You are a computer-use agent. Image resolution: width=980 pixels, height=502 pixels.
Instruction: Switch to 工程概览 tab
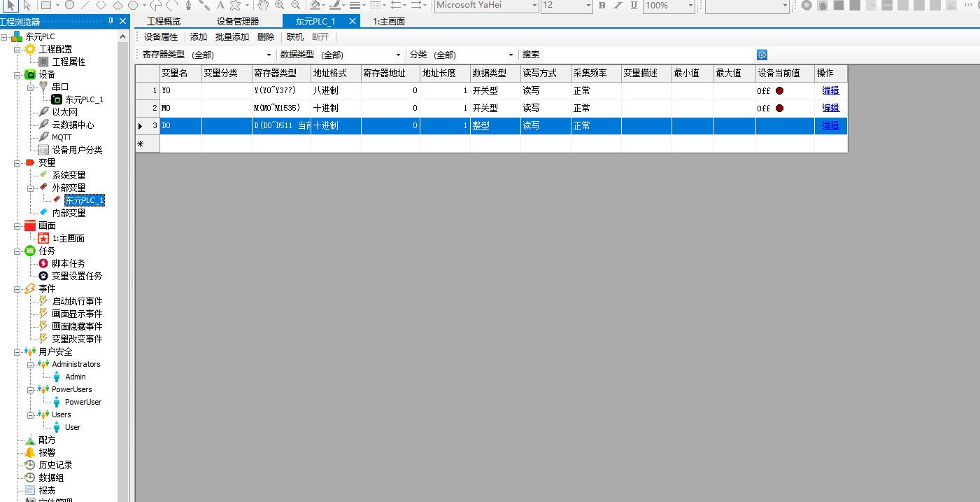(x=164, y=21)
